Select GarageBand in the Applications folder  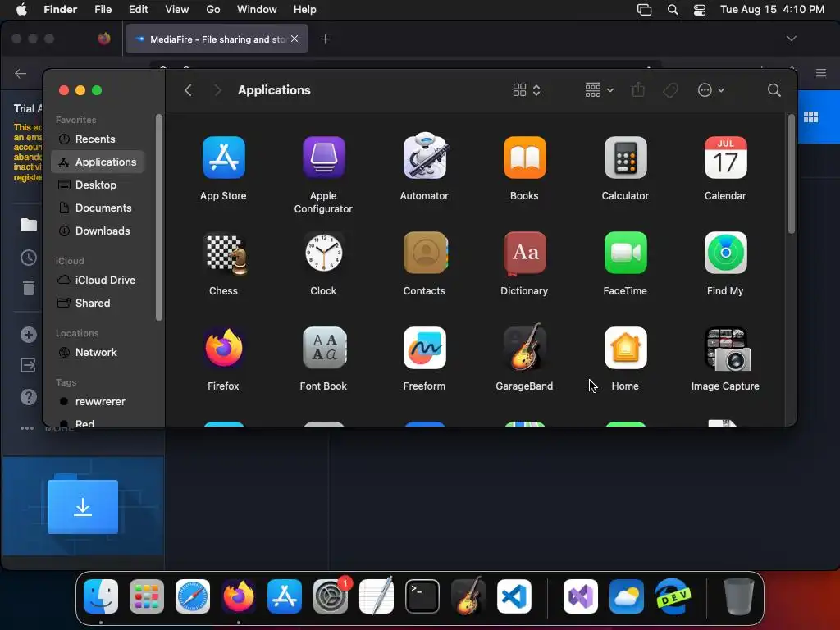coord(524,347)
